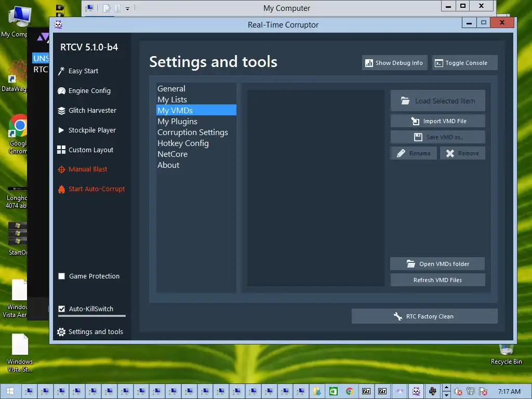Click Rename button with pencil icon
532x399 pixels.
click(x=414, y=153)
